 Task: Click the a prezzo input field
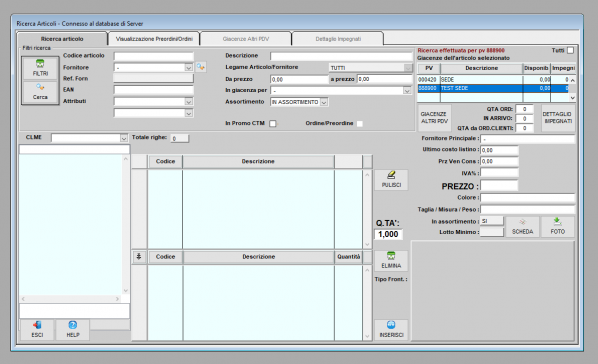[385, 79]
